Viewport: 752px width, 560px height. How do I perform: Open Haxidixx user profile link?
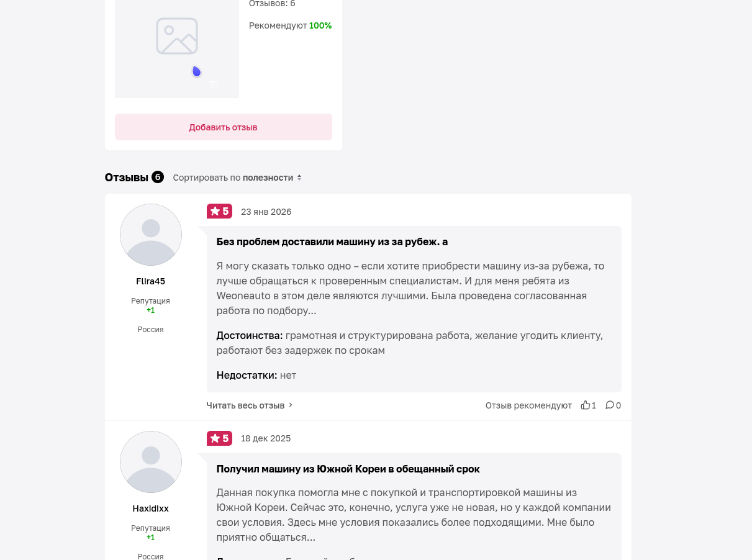(151, 508)
